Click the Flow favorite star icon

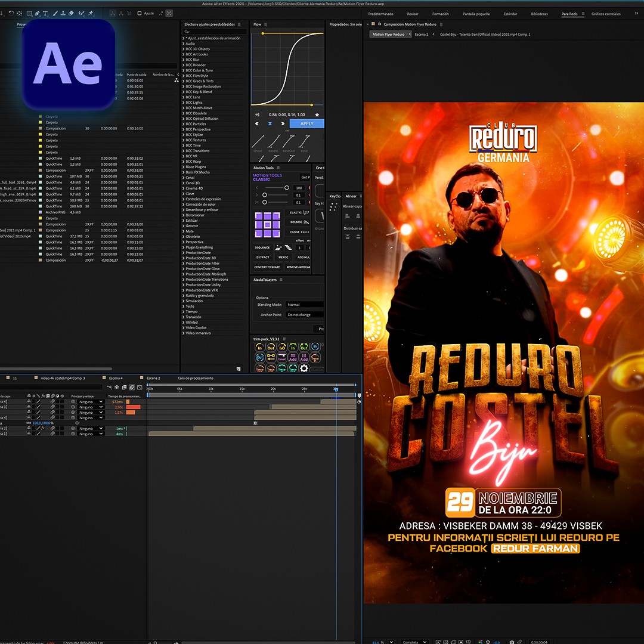317,114
